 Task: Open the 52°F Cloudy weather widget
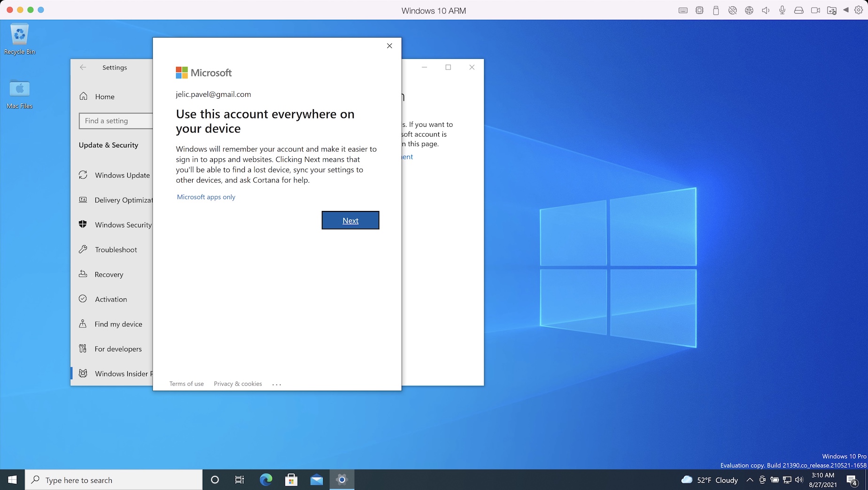(709, 480)
